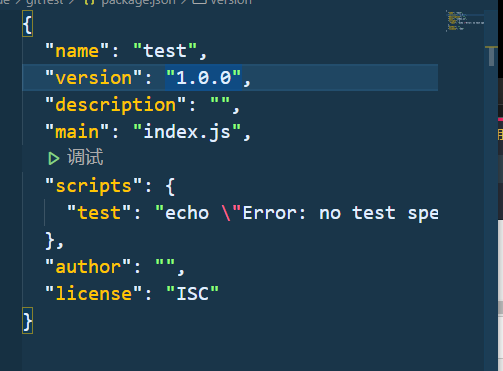Screen dimensions: 503x371
Task: Click the opening brace after scripts
Action: (170, 186)
